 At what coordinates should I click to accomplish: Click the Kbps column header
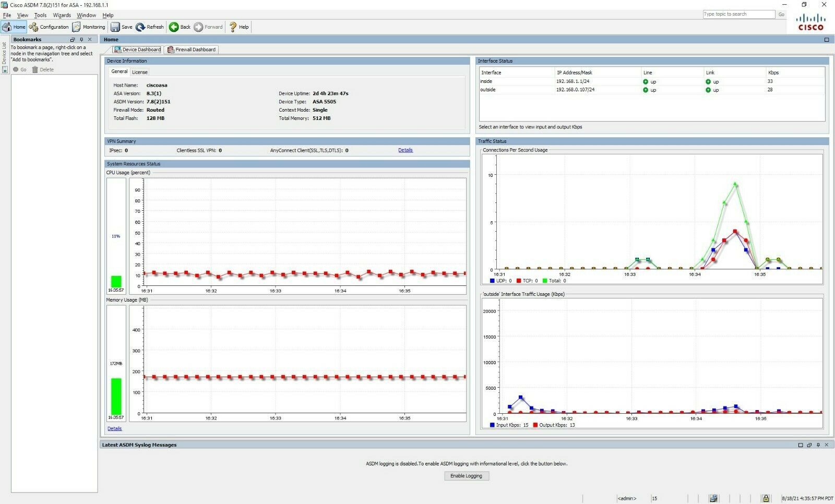(x=795, y=73)
